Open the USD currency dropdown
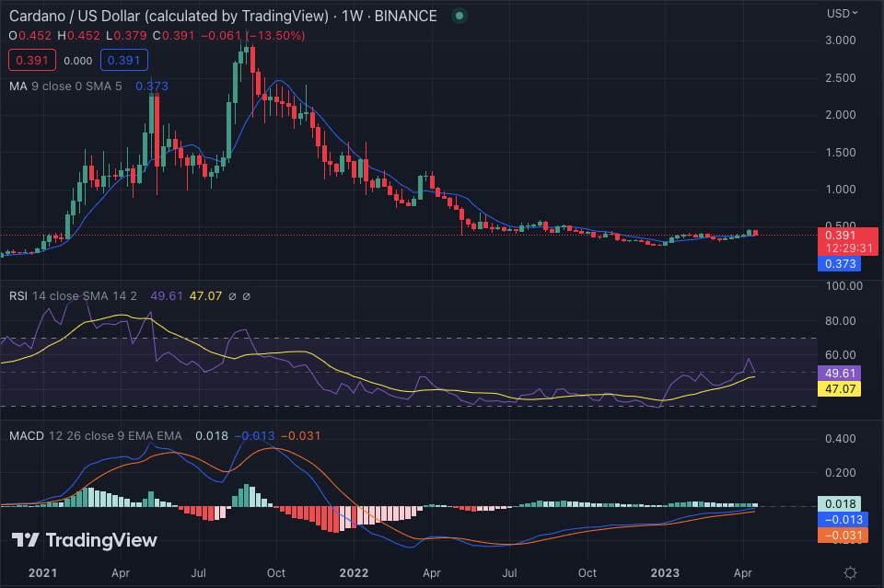The width and height of the screenshot is (884, 588). [x=843, y=14]
